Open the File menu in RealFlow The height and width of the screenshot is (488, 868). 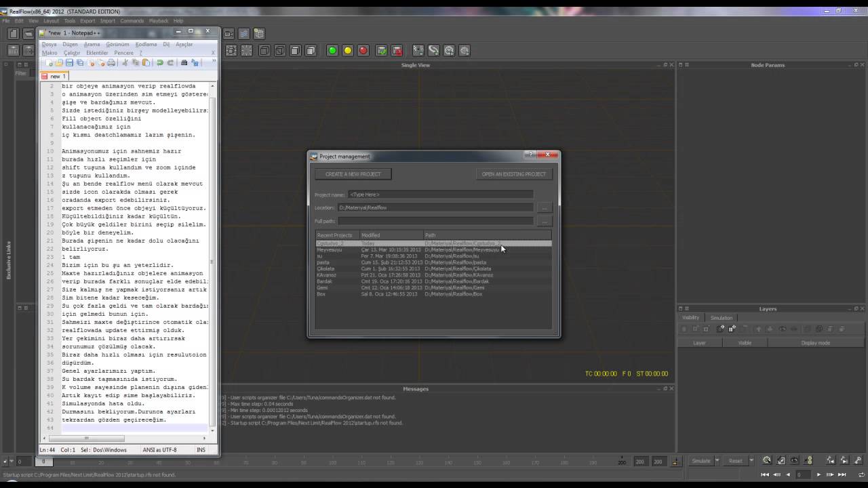click(6, 21)
